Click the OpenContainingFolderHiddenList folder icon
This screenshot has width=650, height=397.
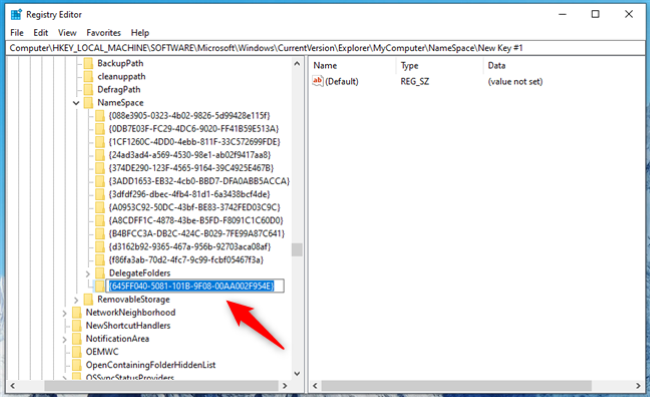coord(77,365)
